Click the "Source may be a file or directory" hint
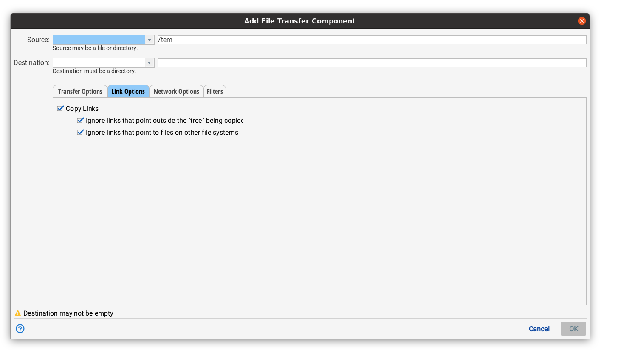Screen dimensions: 621x364 tap(95, 48)
